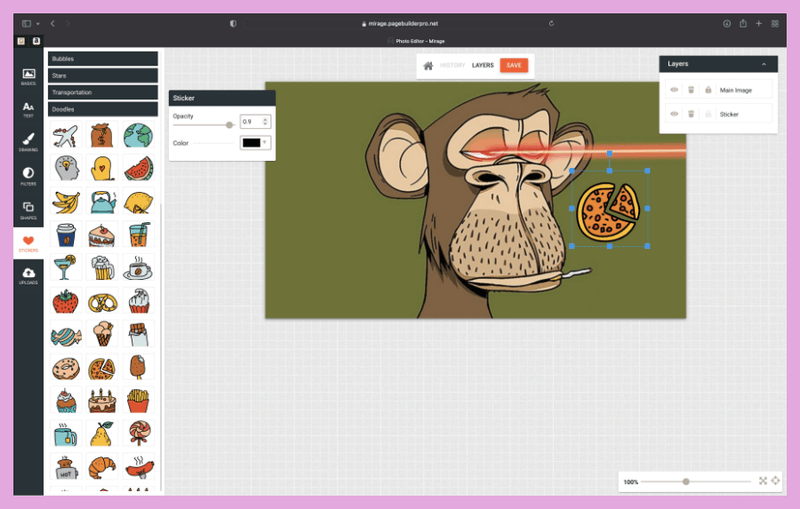Viewport: 800px width, 509px height.
Task: Open browser share button
Action: point(743,23)
